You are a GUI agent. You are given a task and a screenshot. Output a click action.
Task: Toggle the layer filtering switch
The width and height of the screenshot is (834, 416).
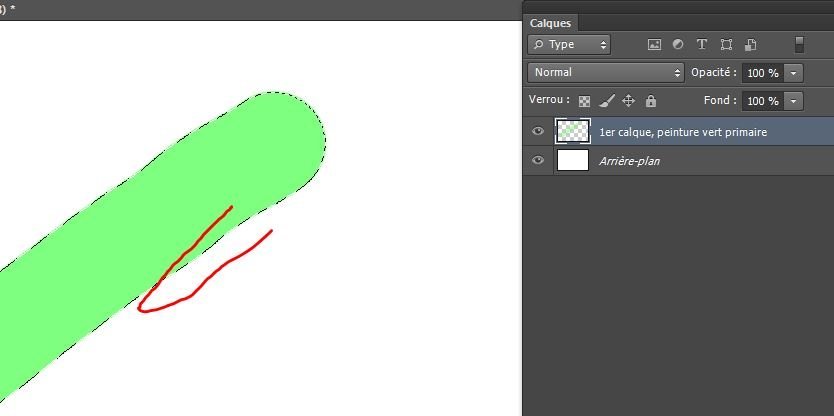pos(799,45)
